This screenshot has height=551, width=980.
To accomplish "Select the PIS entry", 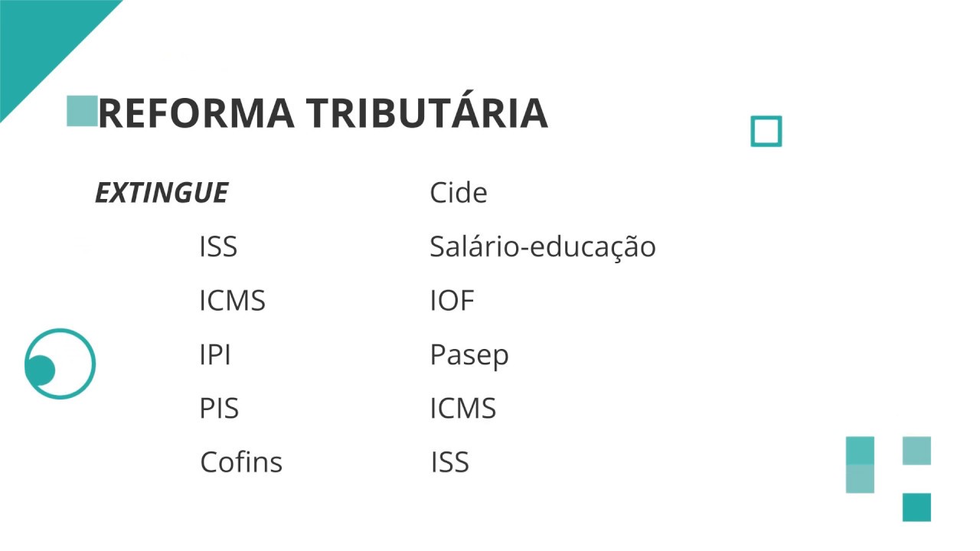I will (x=219, y=409).
